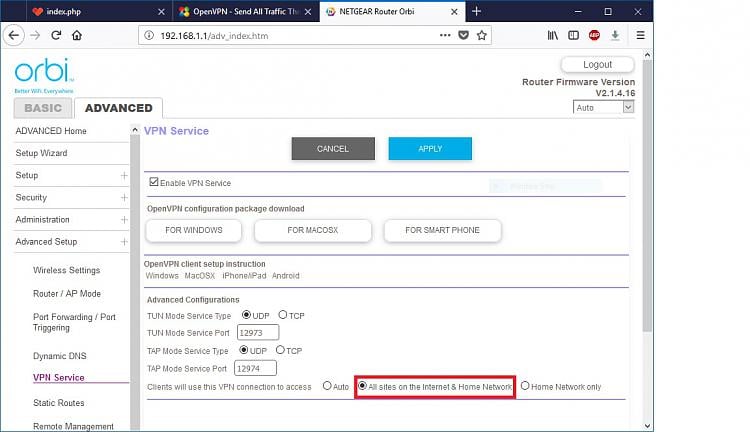
Task: Select TCP for TAP Mode Service Type
Action: tap(280, 350)
